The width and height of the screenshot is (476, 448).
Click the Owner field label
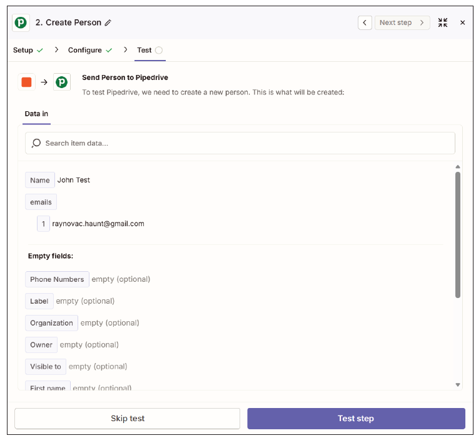(x=41, y=345)
